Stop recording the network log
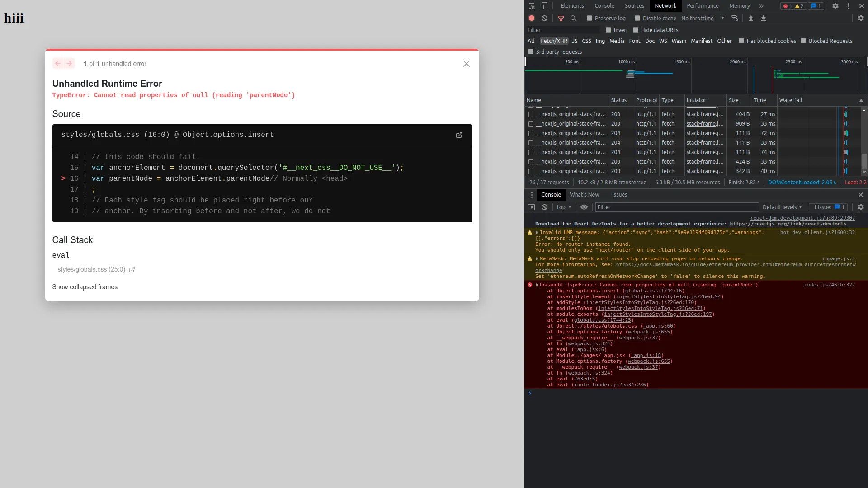 pyautogui.click(x=532, y=18)
